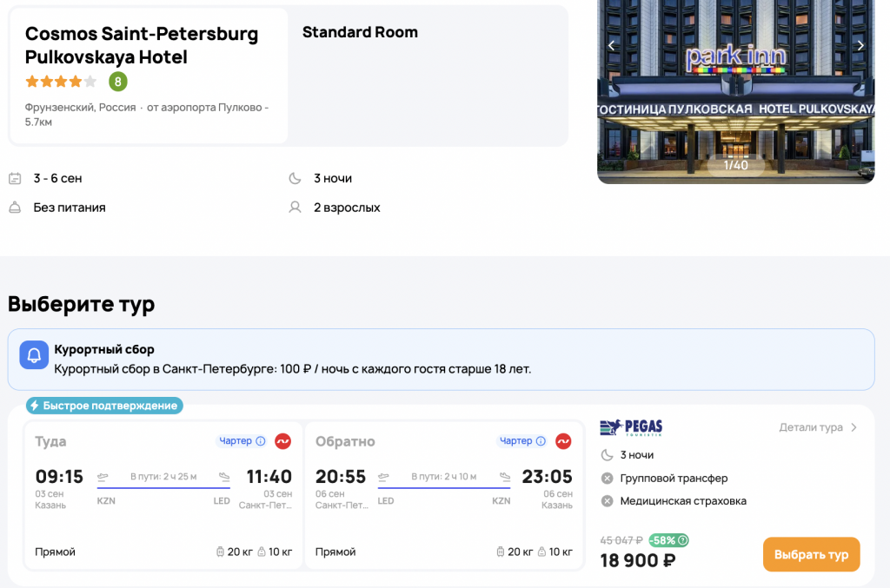Click outbound charter info icon
Image resolution: width=890 pixels, height=588 pixels.
(261, 441)
